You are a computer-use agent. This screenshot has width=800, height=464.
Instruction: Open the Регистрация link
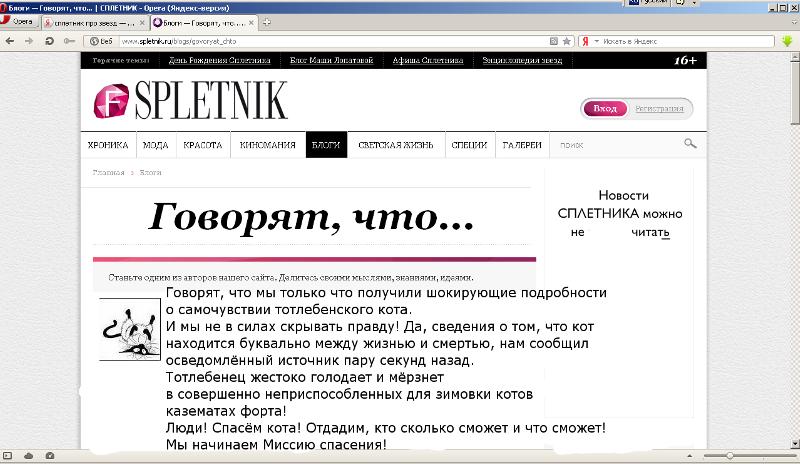pos(659,109)
